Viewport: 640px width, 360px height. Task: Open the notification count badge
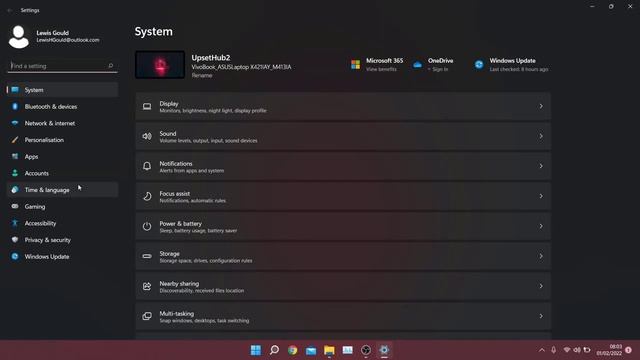629,350
